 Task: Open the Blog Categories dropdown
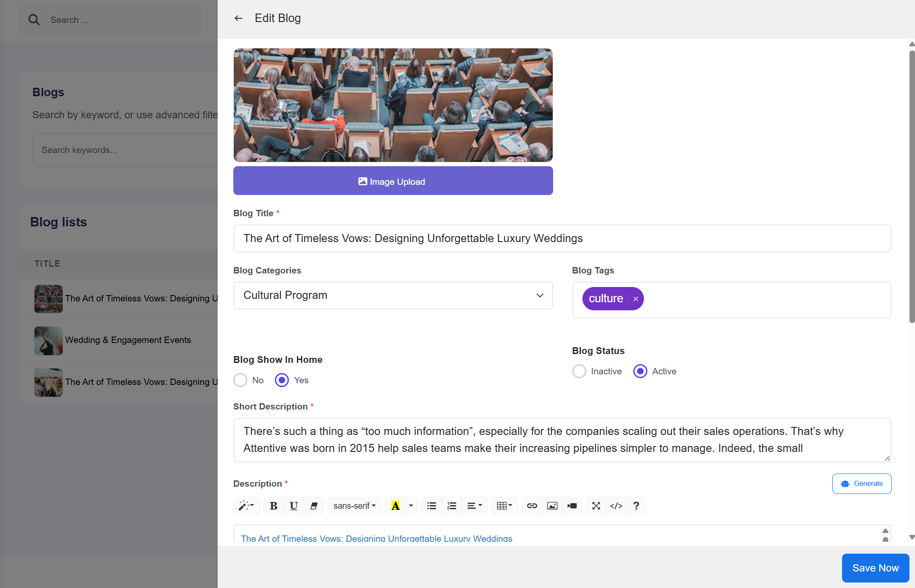point(393,295)
